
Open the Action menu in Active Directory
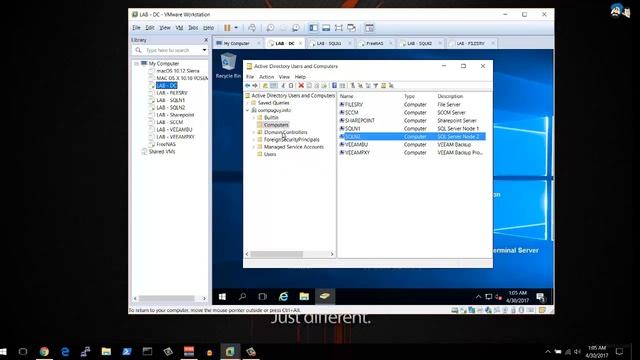(x=267, y=77)
